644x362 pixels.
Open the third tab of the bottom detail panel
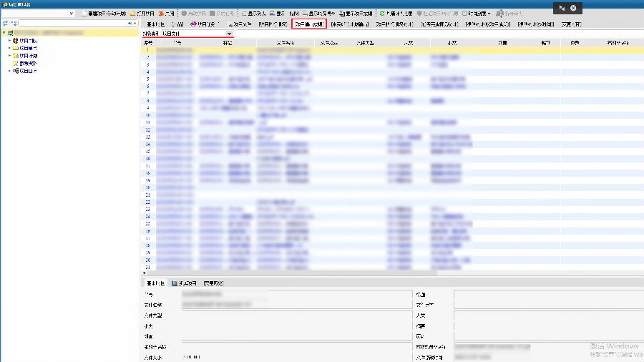click(x=213, y=283)
